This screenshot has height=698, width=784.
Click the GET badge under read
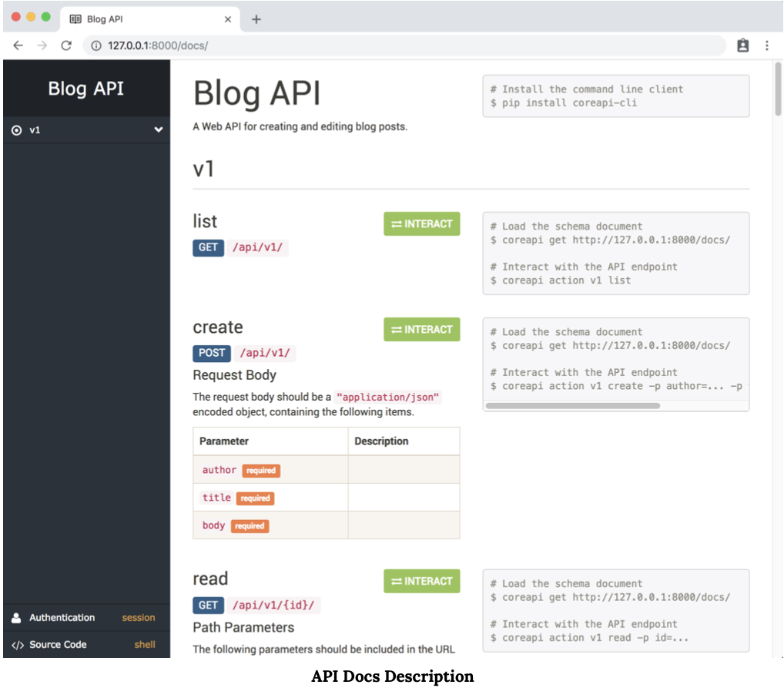(x=209, y=605)
